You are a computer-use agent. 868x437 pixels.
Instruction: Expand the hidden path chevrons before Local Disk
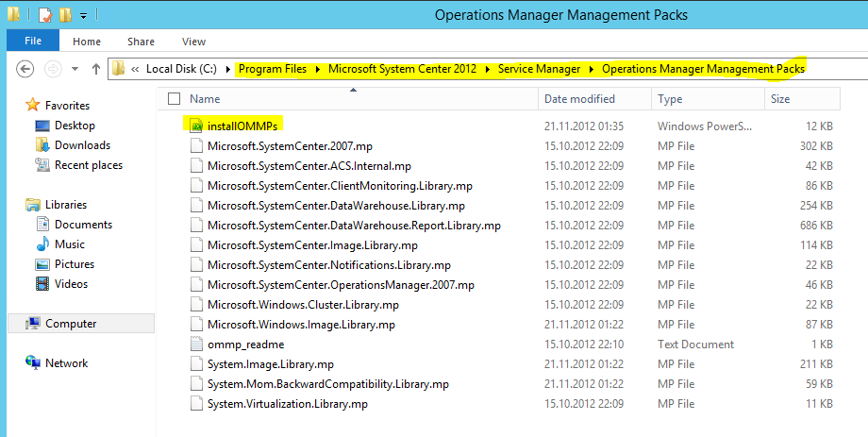tap(136, 69)
